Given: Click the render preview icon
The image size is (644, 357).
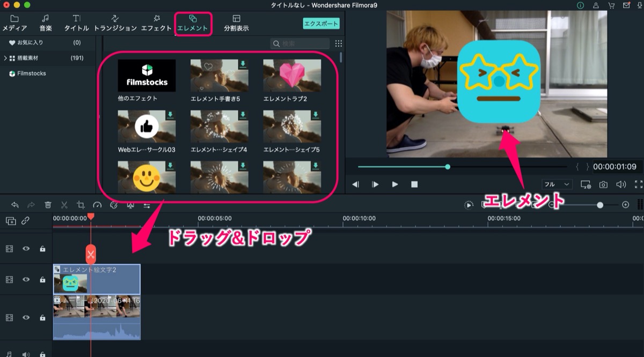Looking at the screenshot, I should click(x=469, y=205).
